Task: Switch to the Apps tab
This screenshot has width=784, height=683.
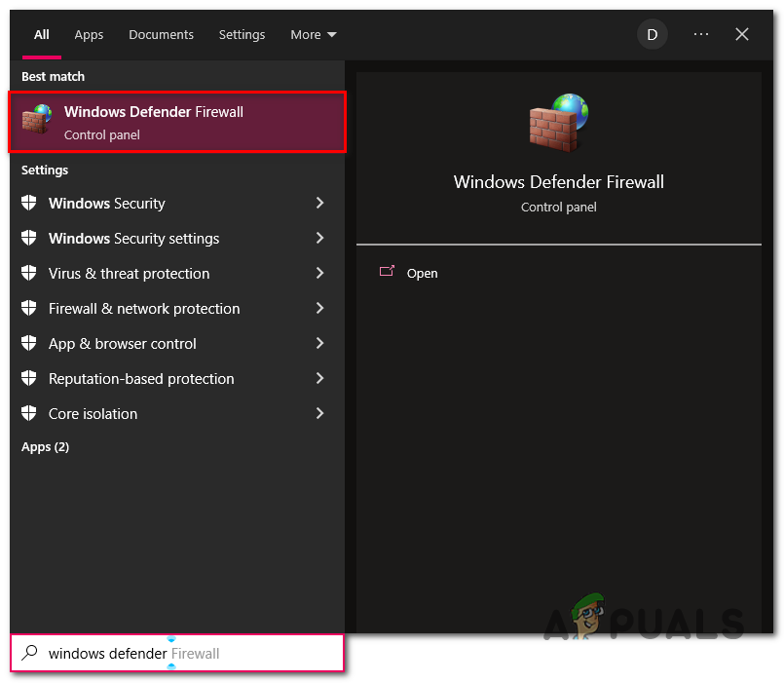Action: 89,34
